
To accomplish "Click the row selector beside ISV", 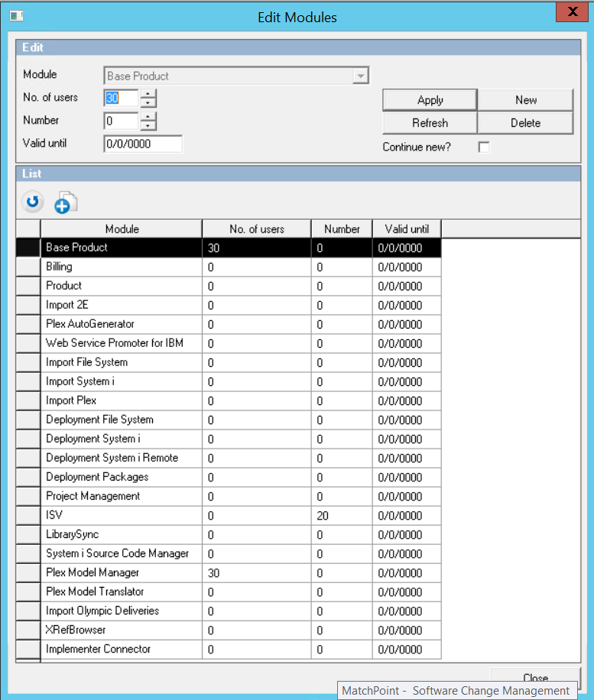I will (28, 516).
